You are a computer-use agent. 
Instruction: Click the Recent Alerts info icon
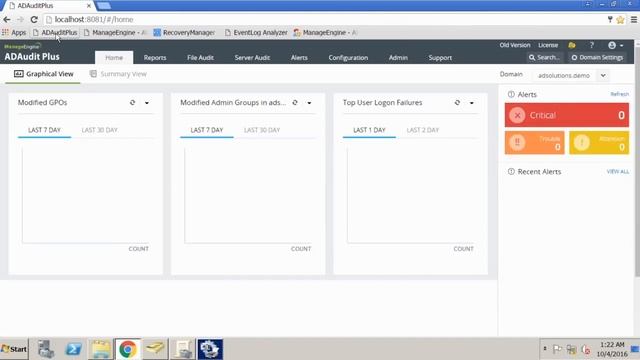pos(511,171)
